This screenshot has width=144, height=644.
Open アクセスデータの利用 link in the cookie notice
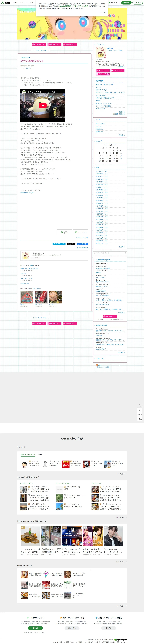[x=81, y=6]
